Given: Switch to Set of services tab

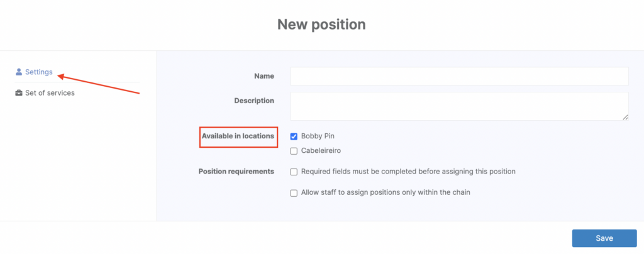Looking at the screenshot, I should (x=50, y=93).
